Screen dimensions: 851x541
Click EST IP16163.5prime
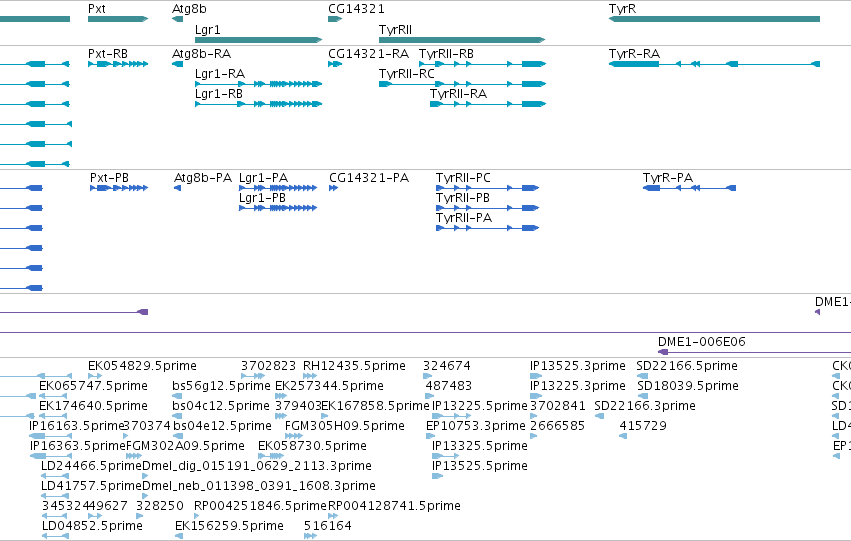[x=50, y=436]
